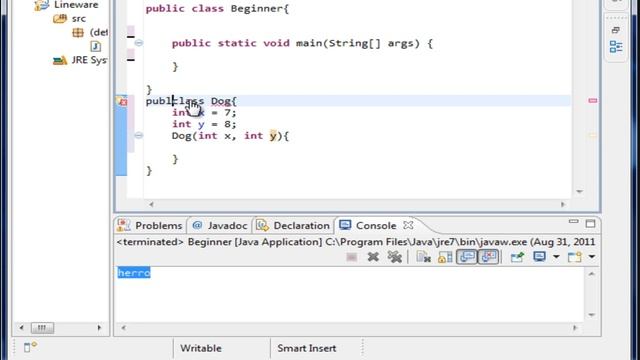Click the main(String[] args) method line
640x360 pixels.
point(302,43)
